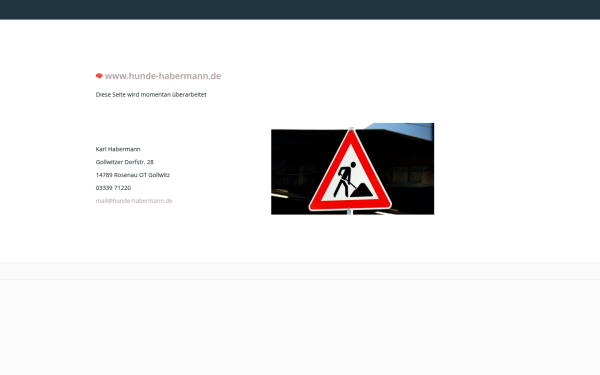The image size is (600, 375).
Task: Click the red speech bubble icon
Action: (x=99, y=76)
